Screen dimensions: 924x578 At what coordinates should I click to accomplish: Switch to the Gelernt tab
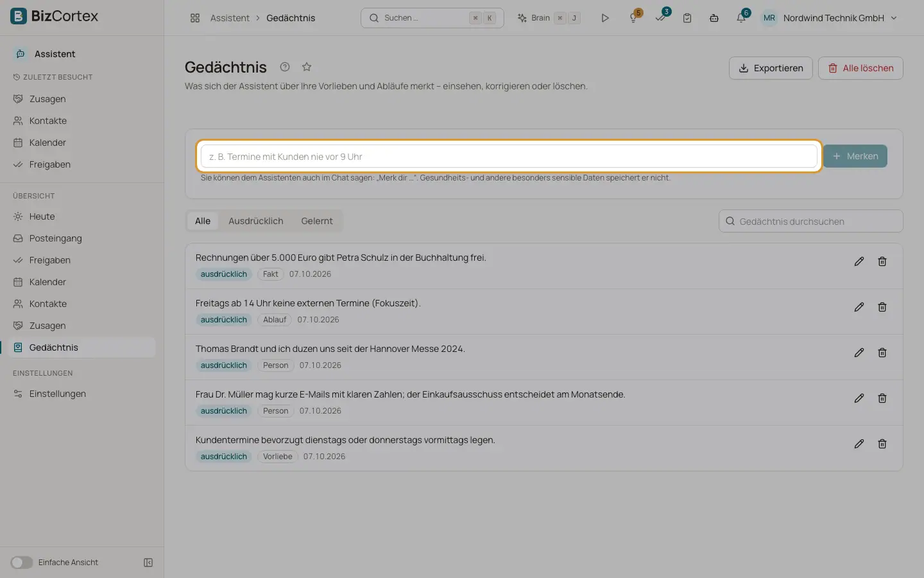coord(317,221)
